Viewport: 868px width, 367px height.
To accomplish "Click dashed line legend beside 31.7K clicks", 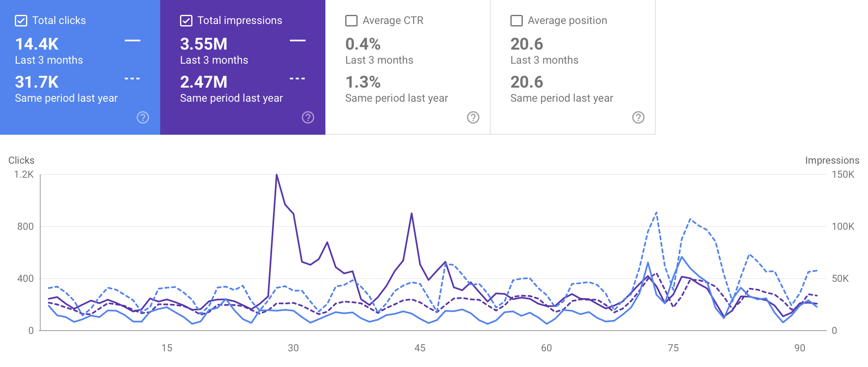I will point(133,79).
